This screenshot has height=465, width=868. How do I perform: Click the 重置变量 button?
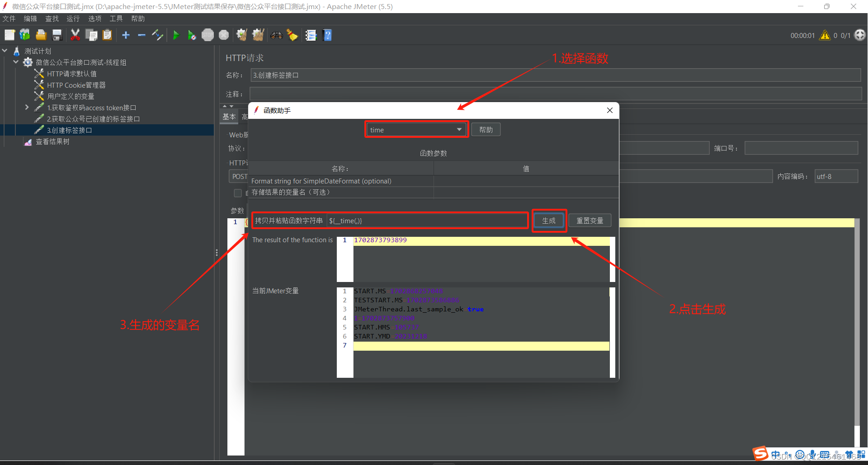pos(590,221)
